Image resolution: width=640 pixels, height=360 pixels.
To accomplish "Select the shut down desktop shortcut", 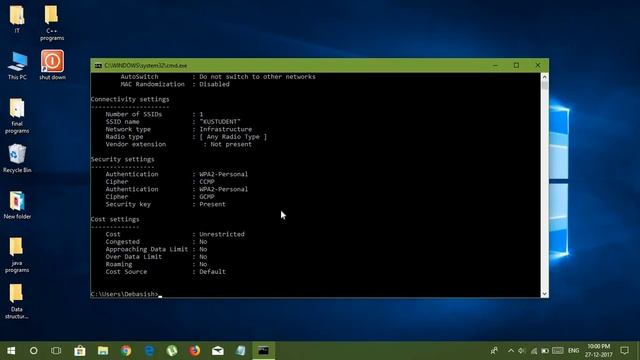I will pos(52,65).
